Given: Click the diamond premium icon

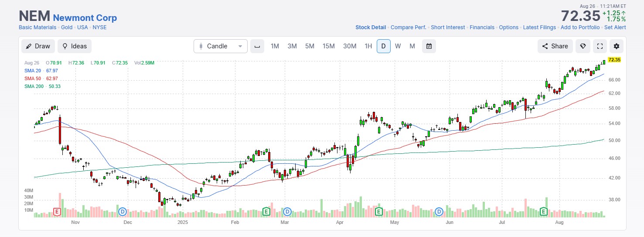Looking at the screenshot, I should (583, 46).
